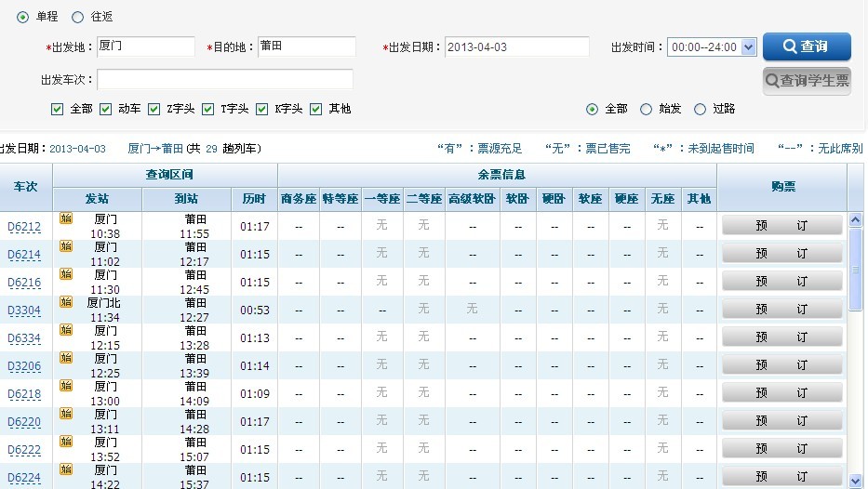Click the origin-station icon in the D3304 row
Screen dimensions: 868x489
pyautogui.click(x=66, y=302)
